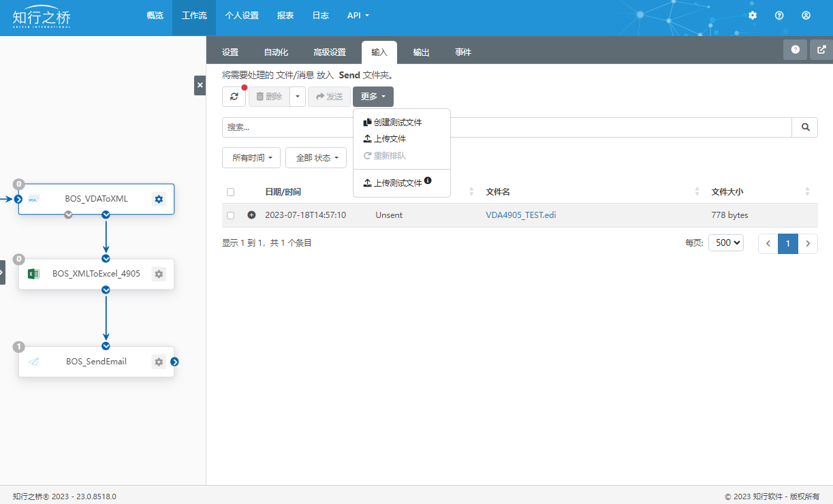Open settings gear on BOS_VDAToXML connector

click(x=159, y=199)
